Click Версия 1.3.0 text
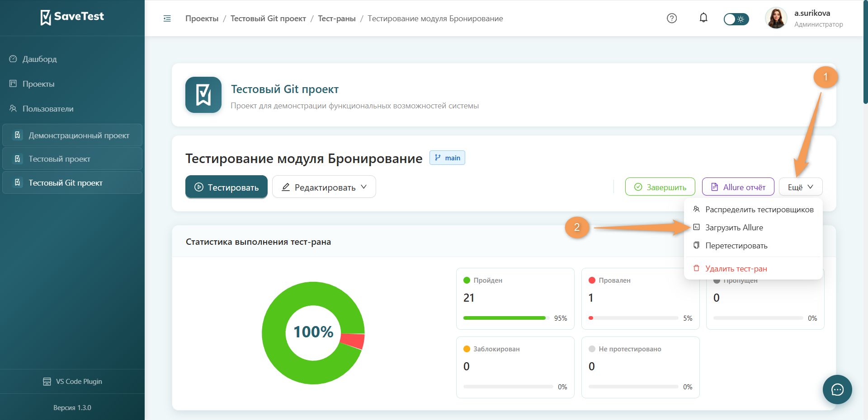The image size is (868, 420). pyautogui.click(x=72, y=408)
